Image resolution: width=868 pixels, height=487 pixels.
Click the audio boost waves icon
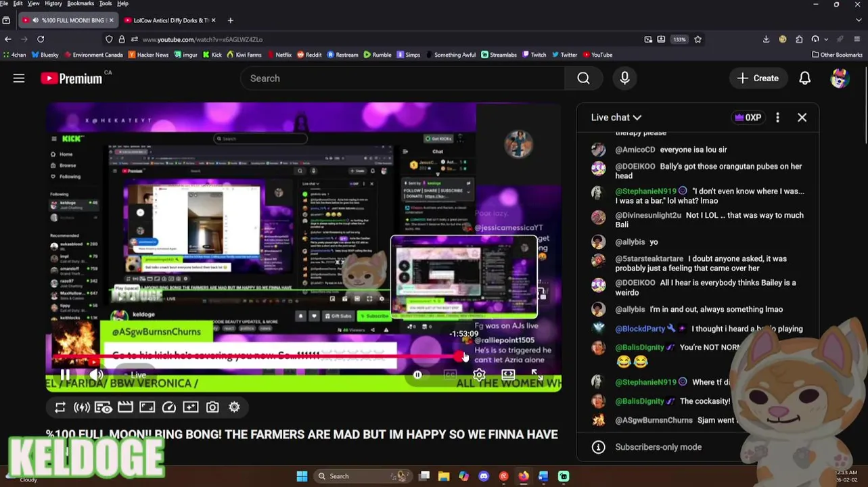(x=82, y=407)
